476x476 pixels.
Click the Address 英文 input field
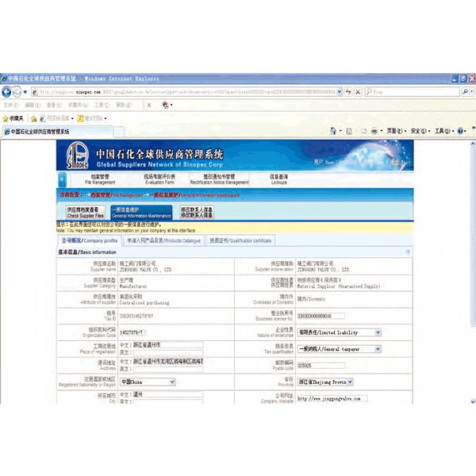coord(168,369)
